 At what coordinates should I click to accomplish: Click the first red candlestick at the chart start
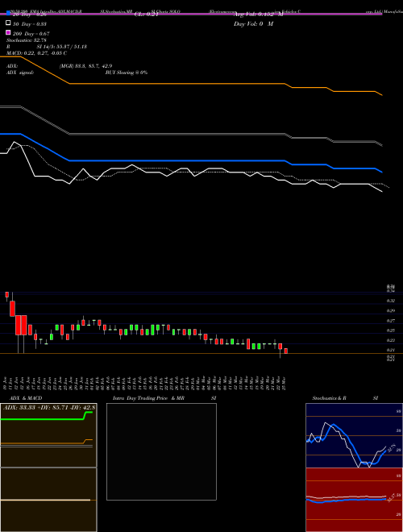point(6,294)
